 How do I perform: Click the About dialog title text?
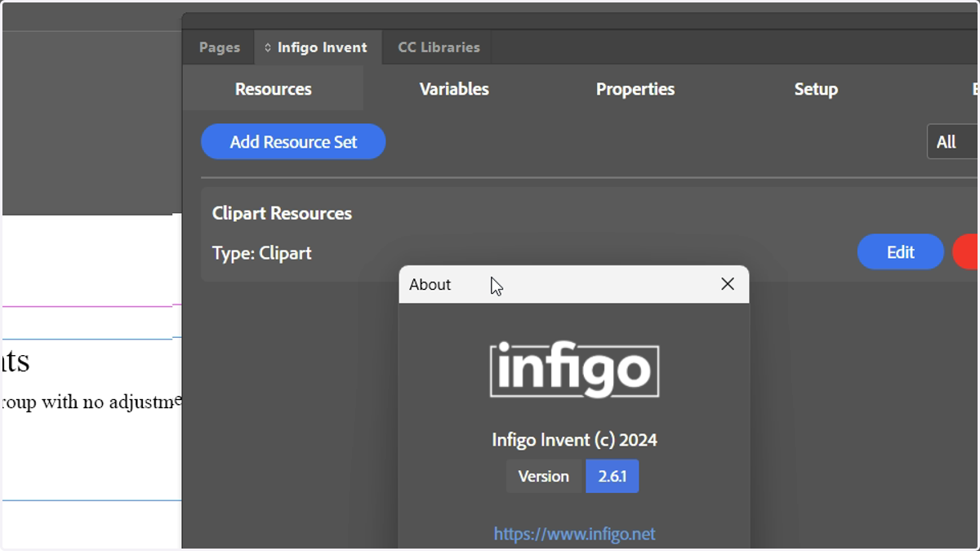[x=430, y=284]
